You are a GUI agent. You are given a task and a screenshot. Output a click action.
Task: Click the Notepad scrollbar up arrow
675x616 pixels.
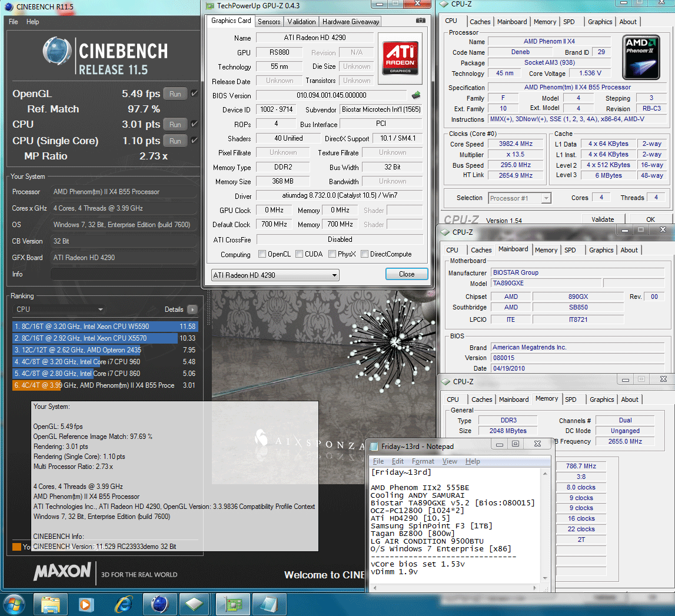[x=545, y=474]
